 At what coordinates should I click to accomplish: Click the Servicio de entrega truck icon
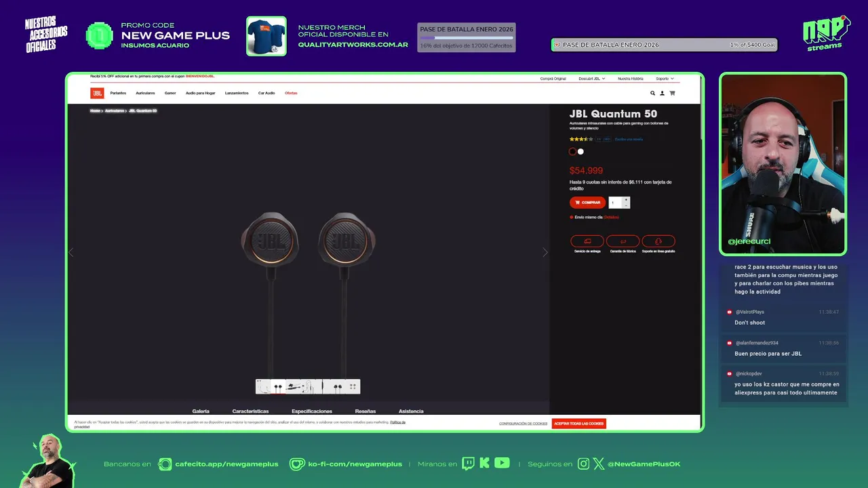pos(587,241)
